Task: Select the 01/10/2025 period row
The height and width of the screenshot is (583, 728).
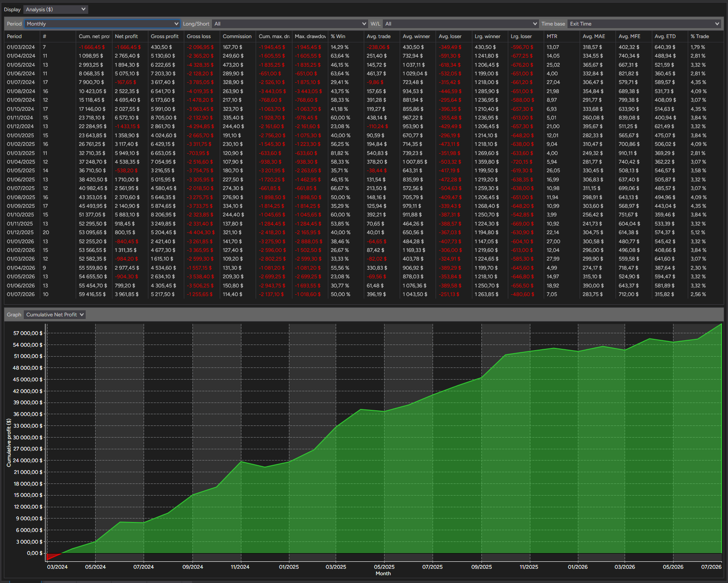Action: (364, 215)
